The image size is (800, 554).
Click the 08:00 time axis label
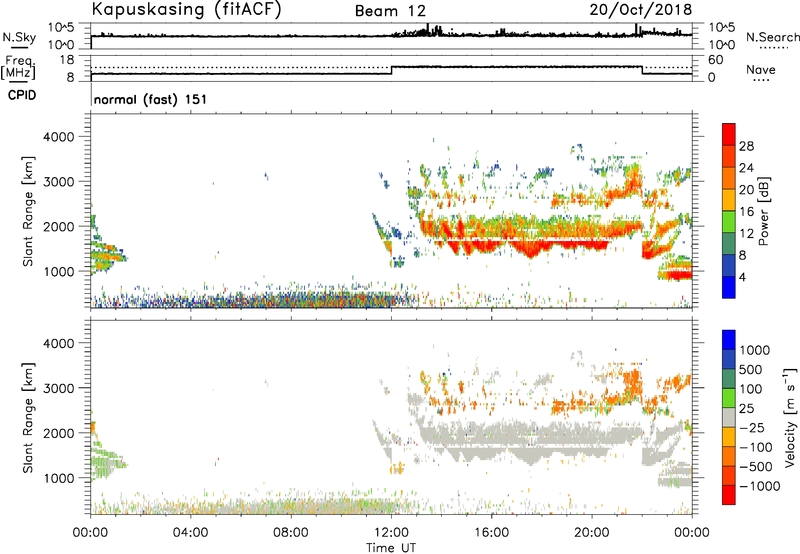[290, 533]
